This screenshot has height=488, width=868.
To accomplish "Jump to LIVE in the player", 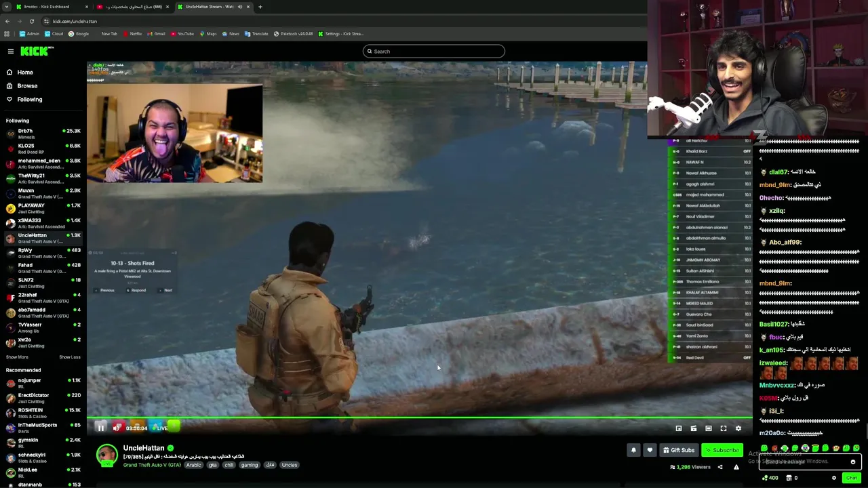I will point(161,428).
